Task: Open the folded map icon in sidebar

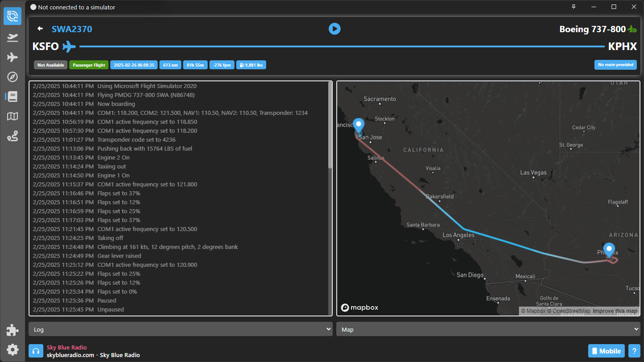Action: [x=13, y=117]
